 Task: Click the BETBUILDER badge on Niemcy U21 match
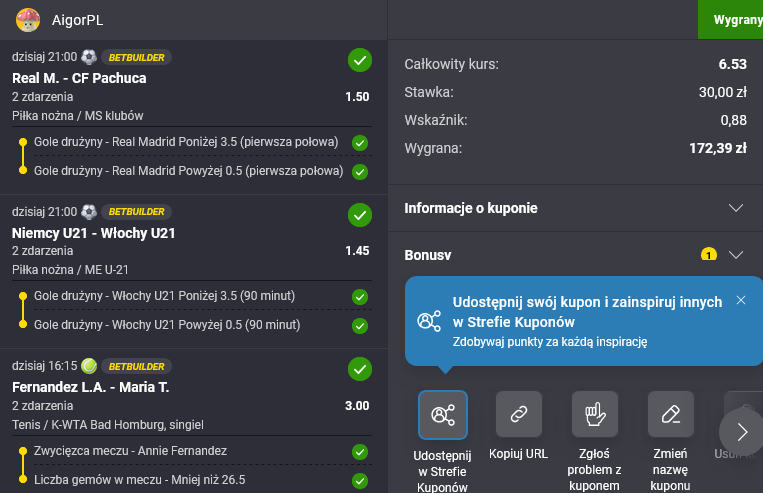138,212
